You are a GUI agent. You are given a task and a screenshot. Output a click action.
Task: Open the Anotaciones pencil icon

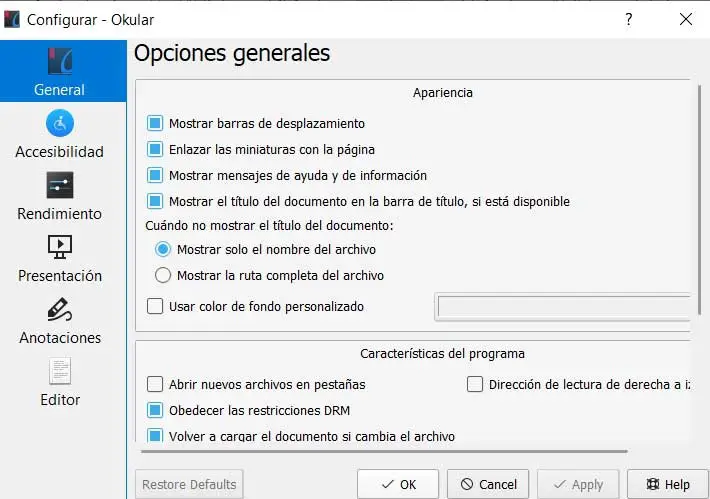[60, 309]
